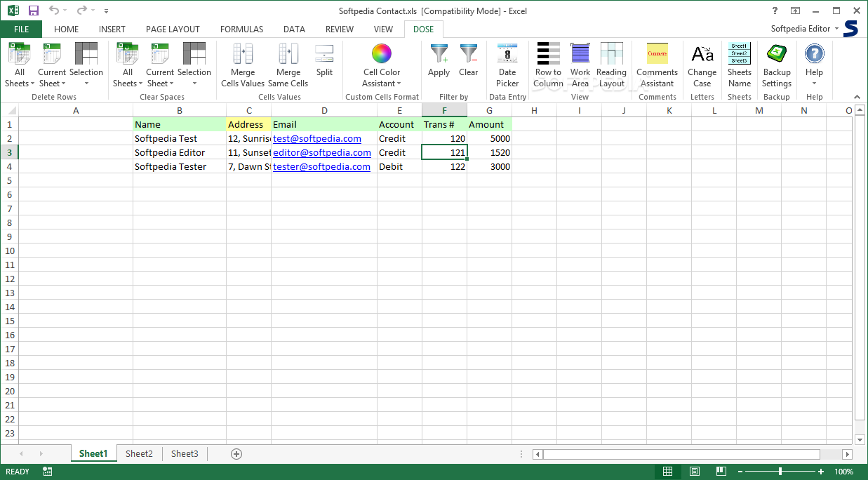Expand the Help dropdown arrow

[814, 84]
